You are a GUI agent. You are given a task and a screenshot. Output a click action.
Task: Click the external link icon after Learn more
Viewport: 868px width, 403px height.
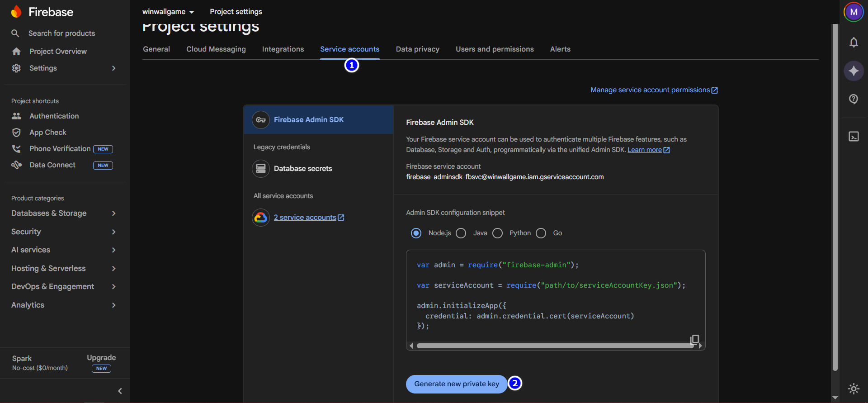pos(666,150)
